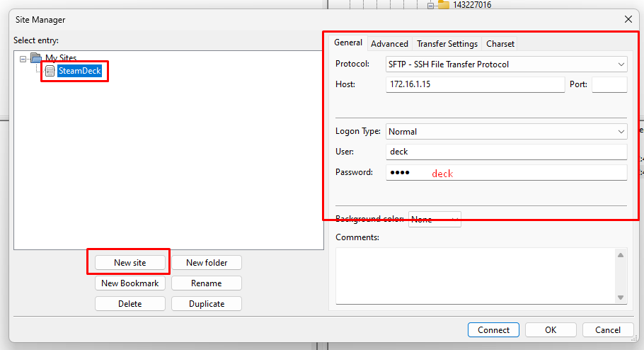Collapse the My Sites tree node
644x350 pixels.
tap(23, 59)
